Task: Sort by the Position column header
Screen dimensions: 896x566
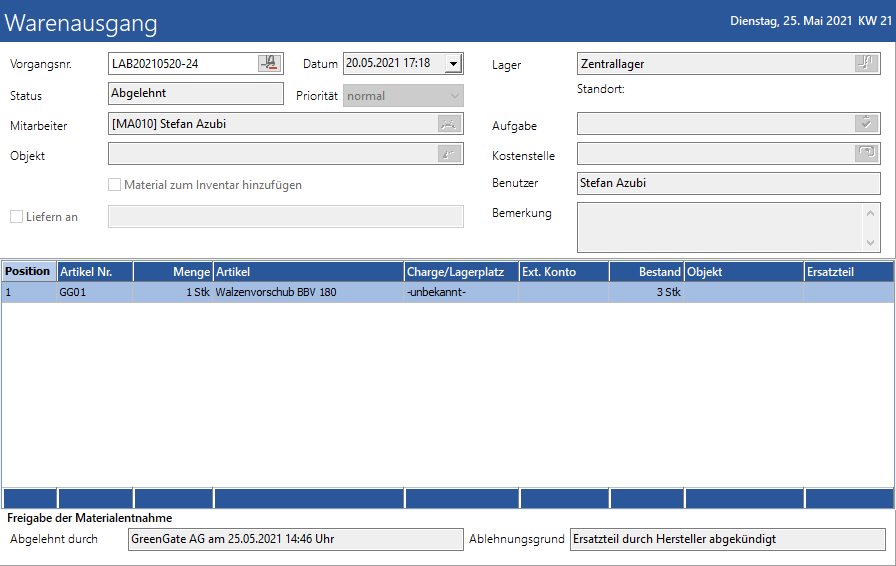Action: pyautogui.click(x=29, y=271)
